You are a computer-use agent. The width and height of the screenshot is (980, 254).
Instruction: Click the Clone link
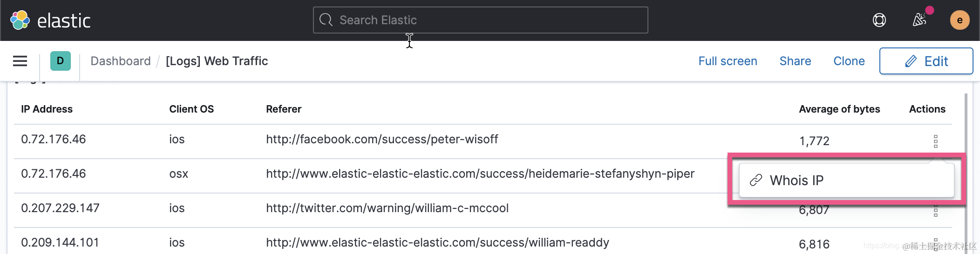[849, 61]
